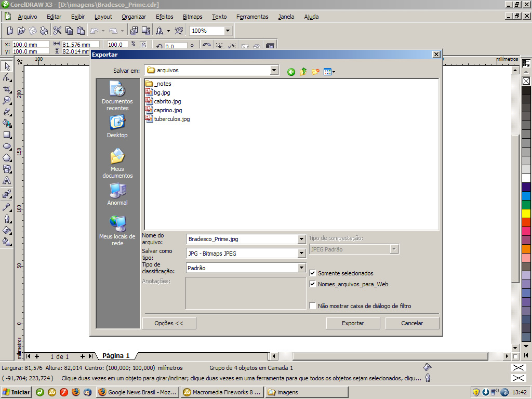
Task: Click the Opções << button
Action: pyautogui.click(x=169, y=323)
